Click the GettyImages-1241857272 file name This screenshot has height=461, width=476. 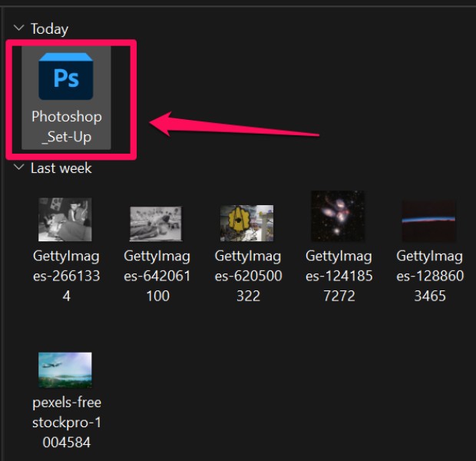tap(339, 276)
